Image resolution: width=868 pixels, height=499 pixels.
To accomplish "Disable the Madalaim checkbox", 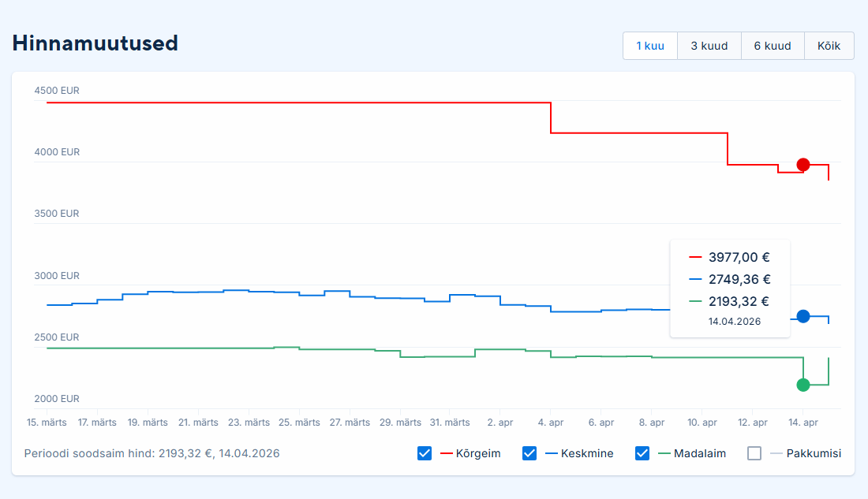I will point(642,453).
